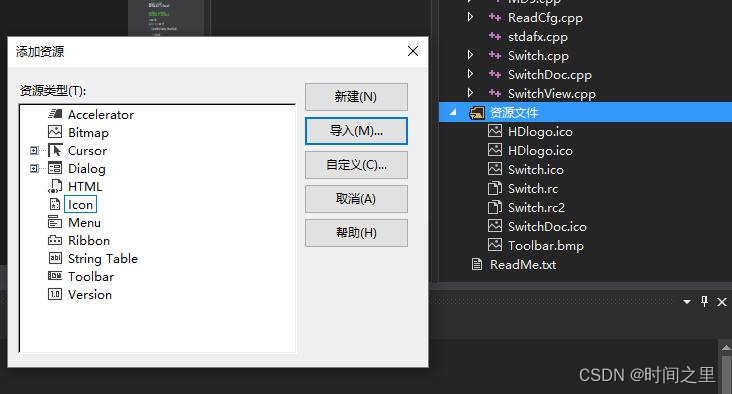Click the Switch.ico file icon
Image resolution: width=732 pixels, height=394 pixels.
pos(495,169)
